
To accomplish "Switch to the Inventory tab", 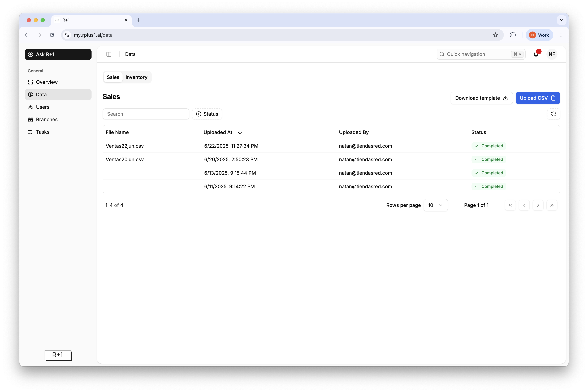I will [136, 77].
